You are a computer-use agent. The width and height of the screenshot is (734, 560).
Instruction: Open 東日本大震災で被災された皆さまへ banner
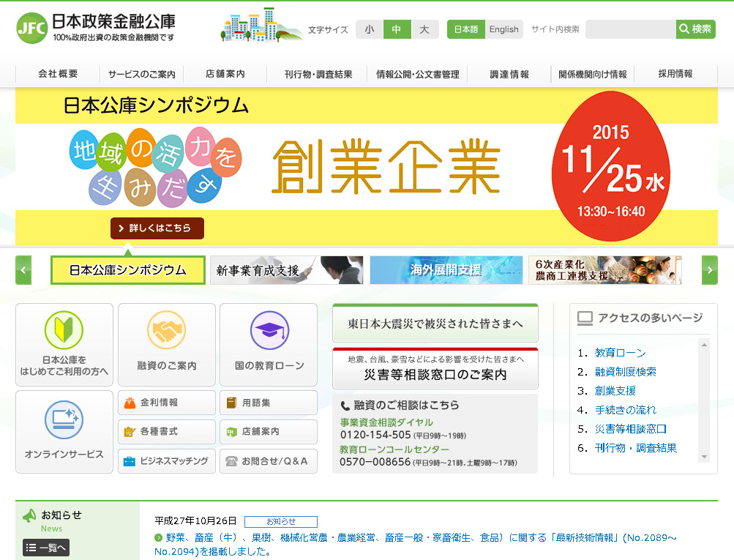click(x=435, y=323)
